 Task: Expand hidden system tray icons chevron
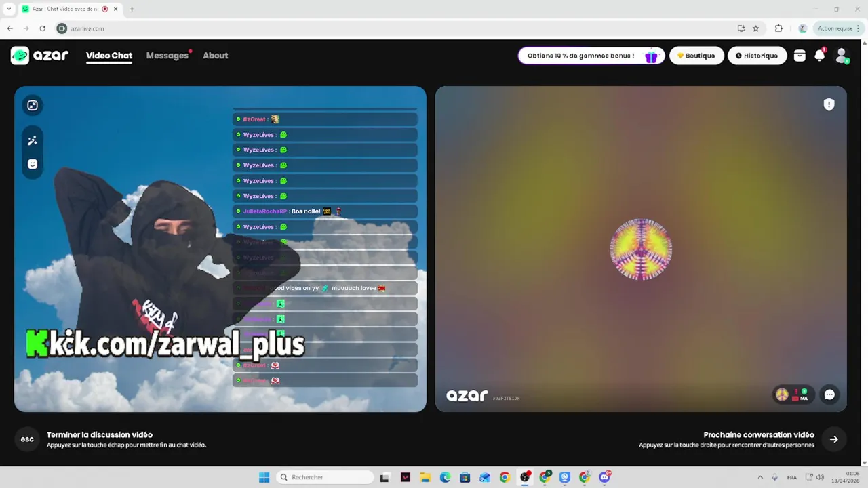pos(760,477)
